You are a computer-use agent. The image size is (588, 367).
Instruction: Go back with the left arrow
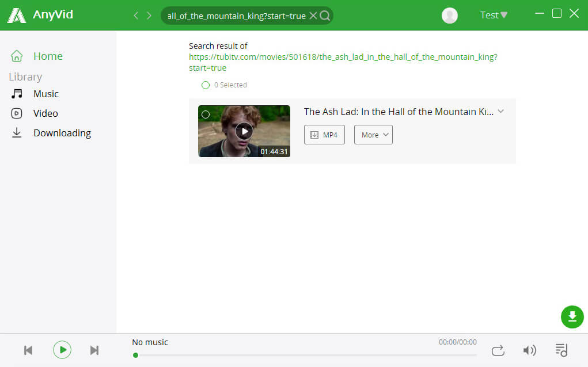click(x=136, y=16)
